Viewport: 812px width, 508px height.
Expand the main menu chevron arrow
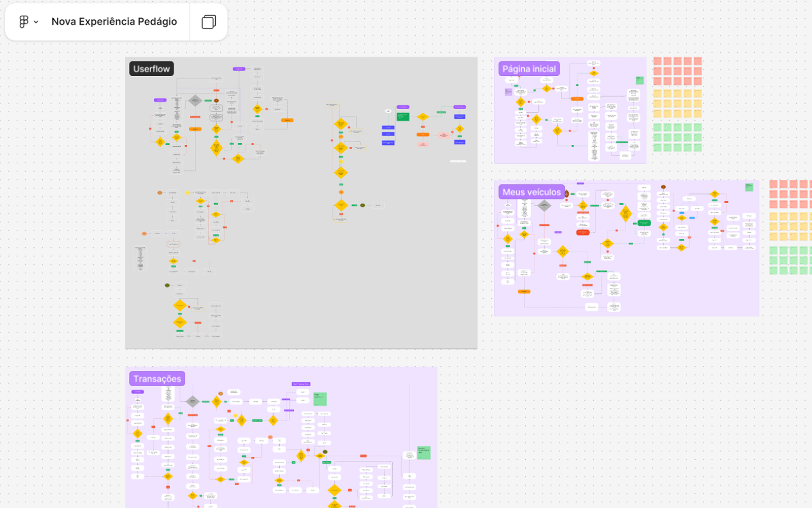click(36, 22)
